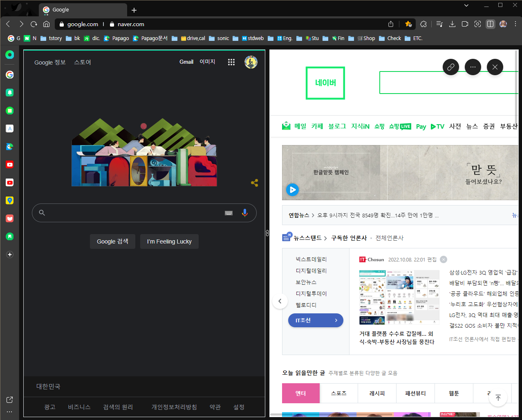522x420 pixels.
Task: Click the bookmark star icon in address bar
Action: 408,24
